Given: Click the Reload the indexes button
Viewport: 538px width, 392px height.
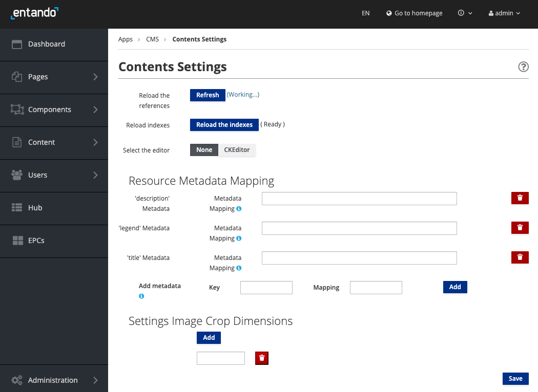Looking at the screenshot, I should 224,125.
